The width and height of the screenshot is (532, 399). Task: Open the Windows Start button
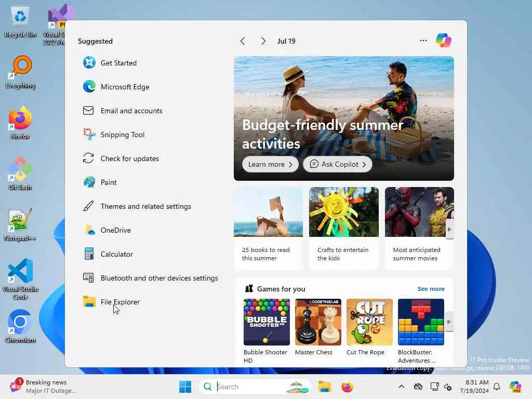tap(185, 387)
